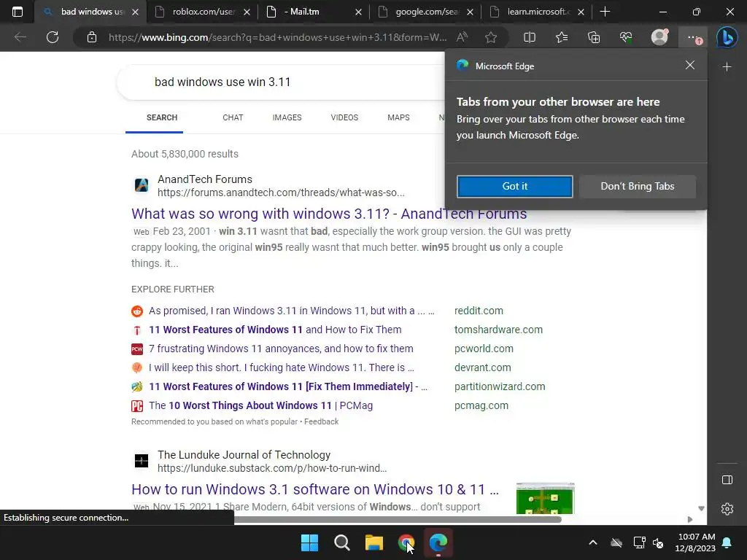Open PCMag 10 Worst Things link
The width and height of the screenshot is (747, 560).
(x=260, y=405)
